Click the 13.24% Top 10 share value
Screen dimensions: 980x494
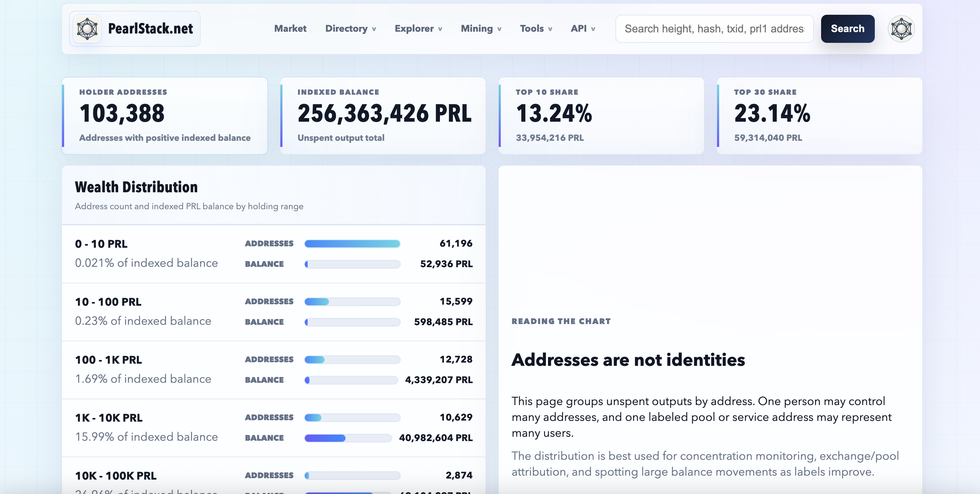pyautogui.click(x=554, y=113)
